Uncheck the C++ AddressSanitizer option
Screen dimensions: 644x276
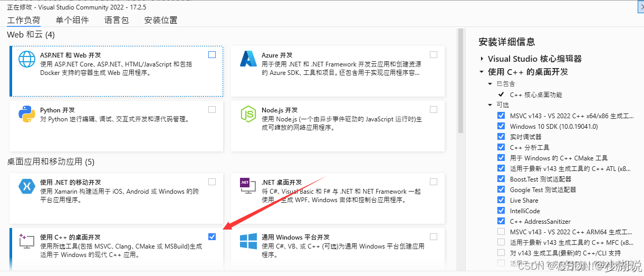point(501,221)
